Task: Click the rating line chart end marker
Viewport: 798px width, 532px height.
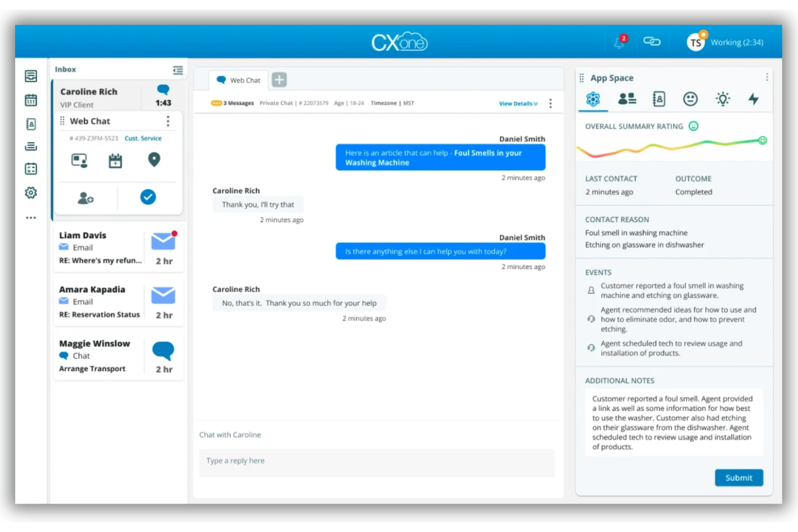Action: [x=763, y=141]
